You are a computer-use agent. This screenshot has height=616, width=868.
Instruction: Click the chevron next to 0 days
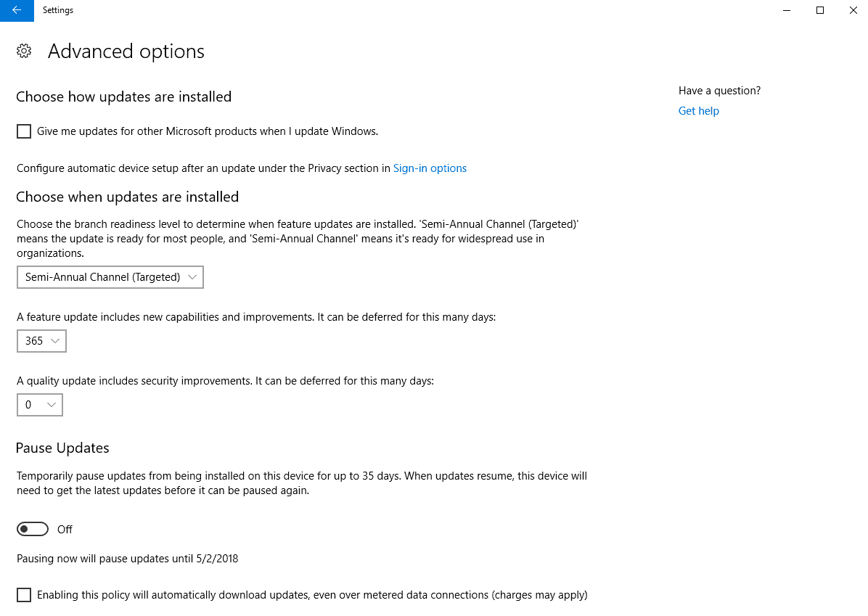[x=52, y=405]
